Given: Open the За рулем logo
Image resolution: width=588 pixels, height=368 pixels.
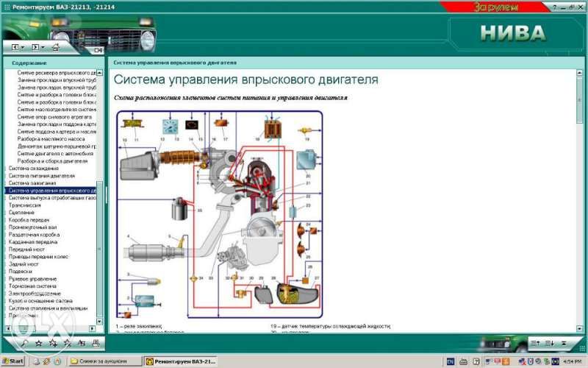Looking at the screenshot, I should coord(495,7).
